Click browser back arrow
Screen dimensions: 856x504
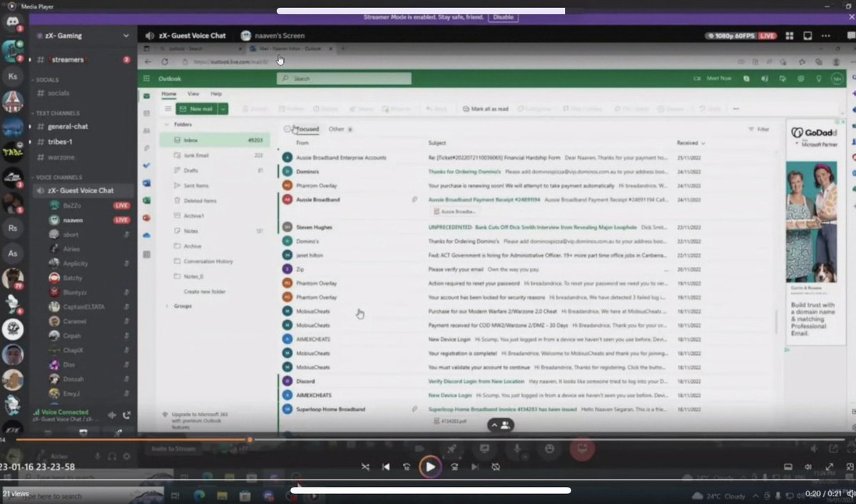tap(148, 62)
